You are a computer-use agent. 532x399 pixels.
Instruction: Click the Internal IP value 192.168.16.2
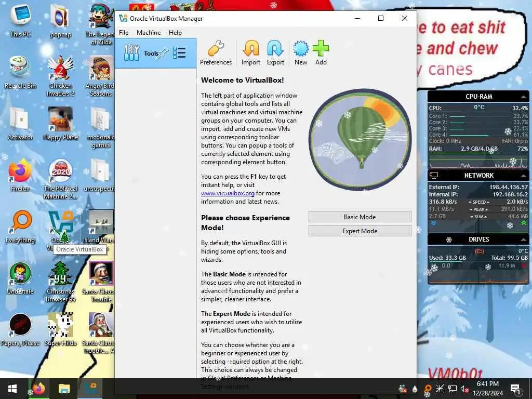[510, 194]
